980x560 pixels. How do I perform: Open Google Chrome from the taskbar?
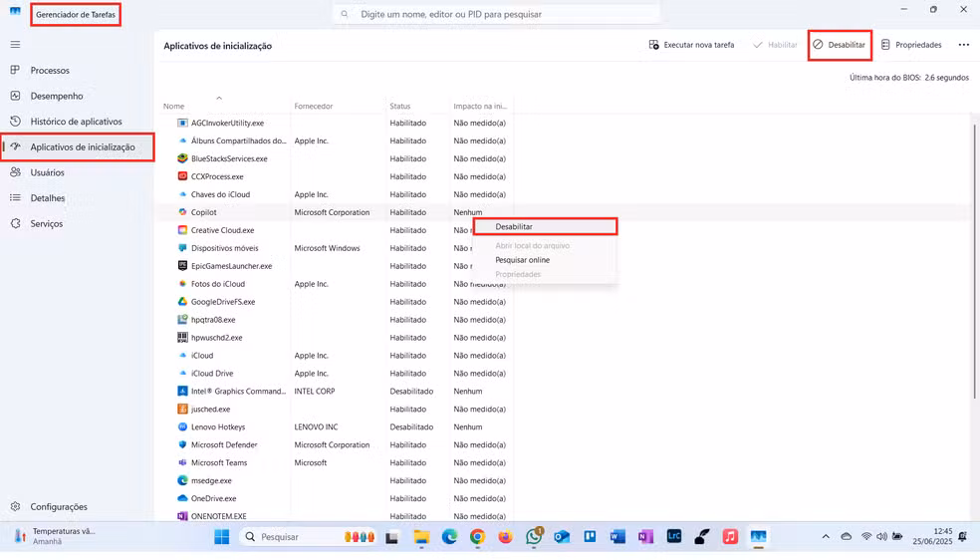(x=477, y=537)
